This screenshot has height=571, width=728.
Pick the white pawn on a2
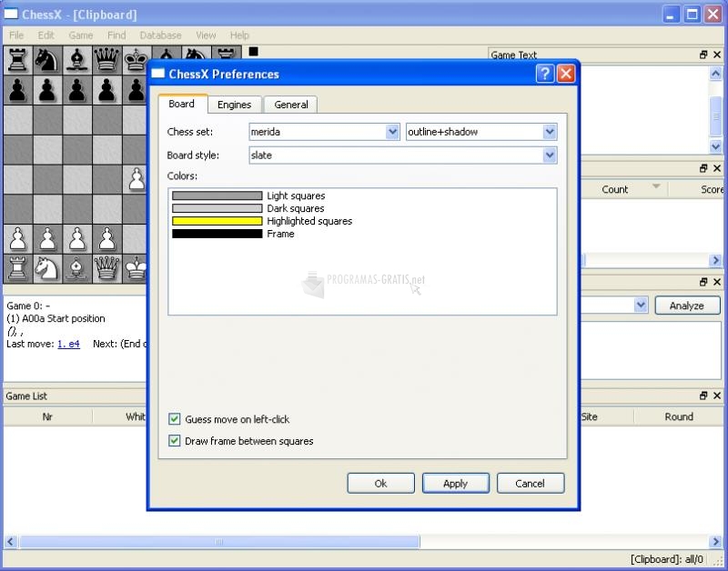[17, 238]
